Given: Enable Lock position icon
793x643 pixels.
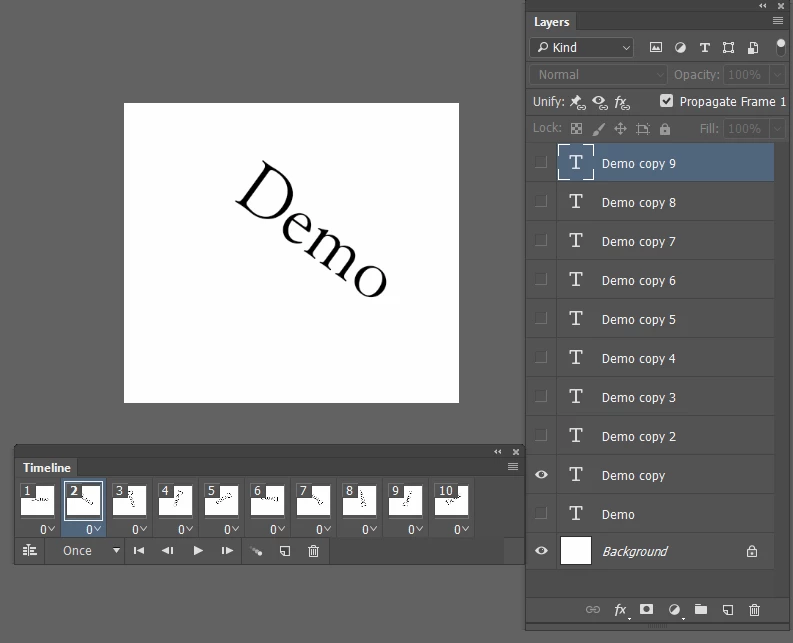Looking at the screenshot, I should [621, 128].
